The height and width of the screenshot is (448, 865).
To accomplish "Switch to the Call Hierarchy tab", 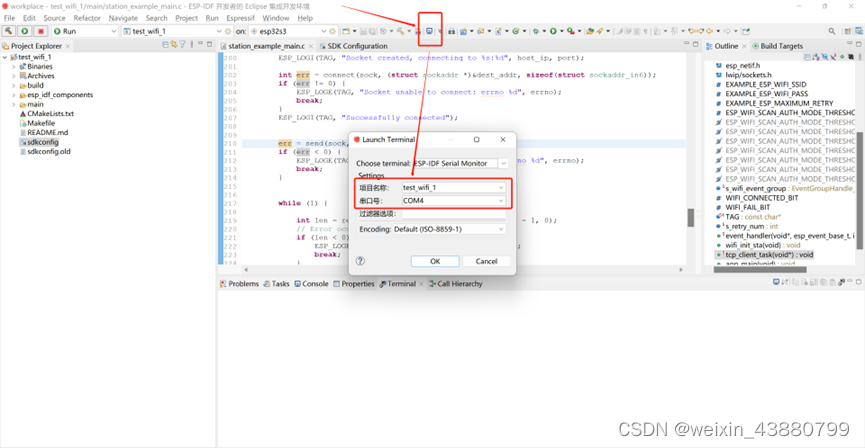I will (455, 284).
